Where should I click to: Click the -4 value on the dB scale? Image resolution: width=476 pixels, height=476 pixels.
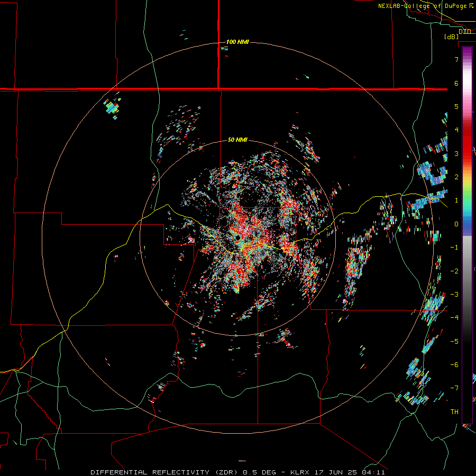click(454, 318)
